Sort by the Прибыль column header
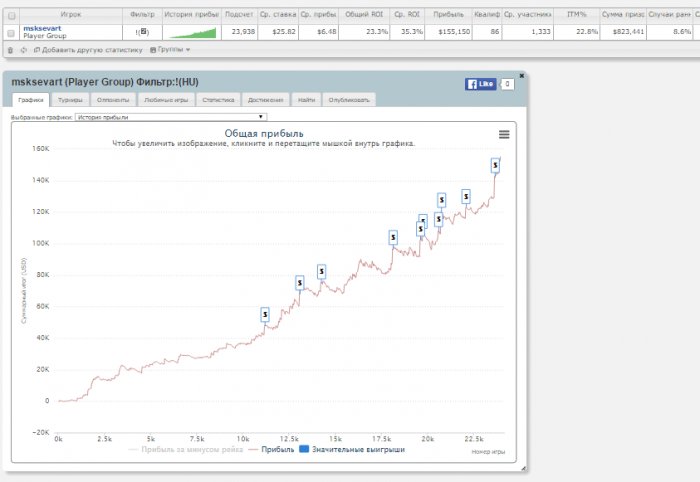700x482 pixels. tap(448, 15)
